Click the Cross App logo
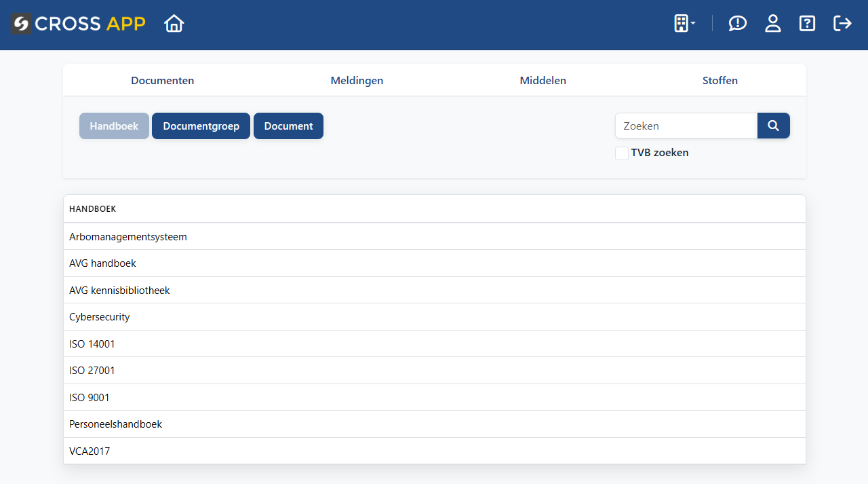 tap(78, 24)
